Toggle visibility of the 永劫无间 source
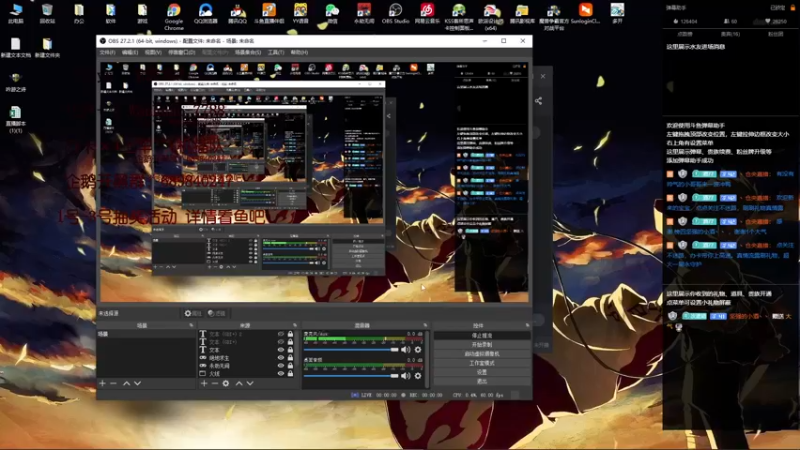The width and height of the screenshot is (800, 450). [281, 366]
